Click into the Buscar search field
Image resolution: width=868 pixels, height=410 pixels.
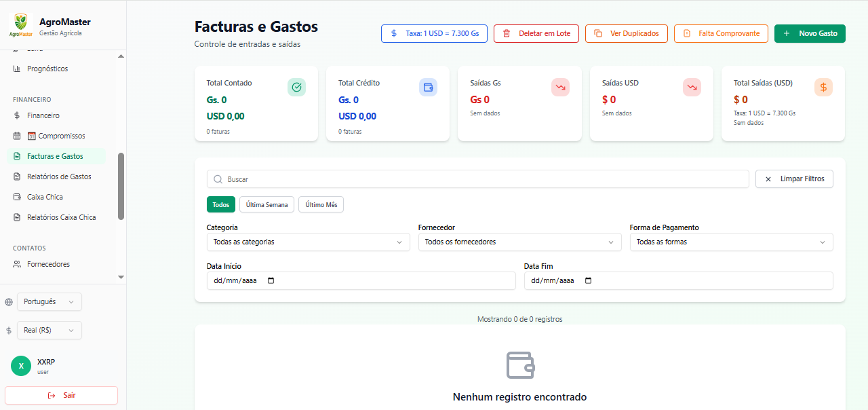pos(477,179)
